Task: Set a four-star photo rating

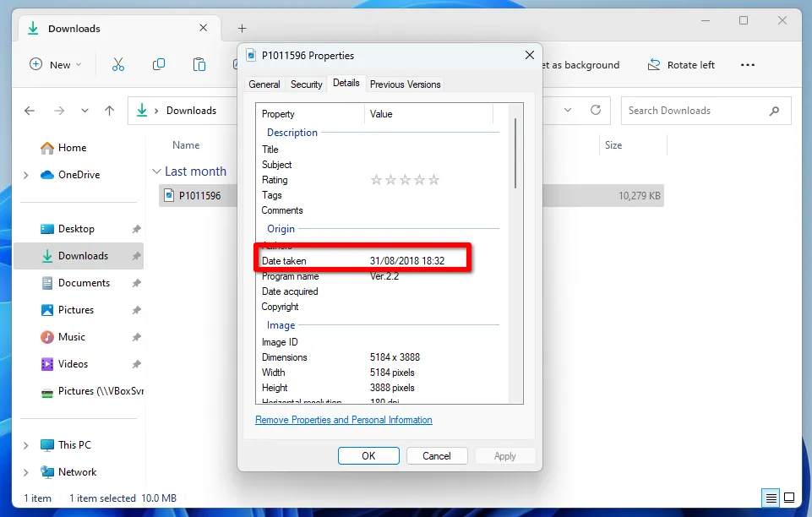Action: 422,179
